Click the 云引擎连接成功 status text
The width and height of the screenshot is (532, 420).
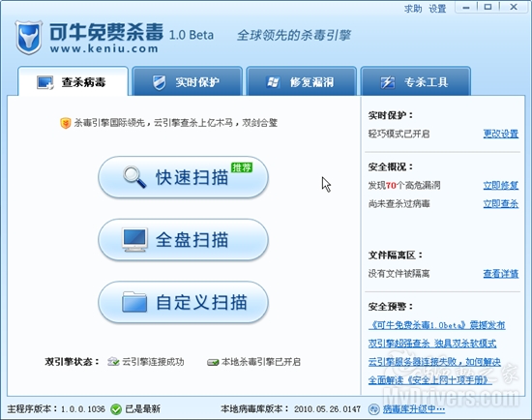(x=153, y=362)
